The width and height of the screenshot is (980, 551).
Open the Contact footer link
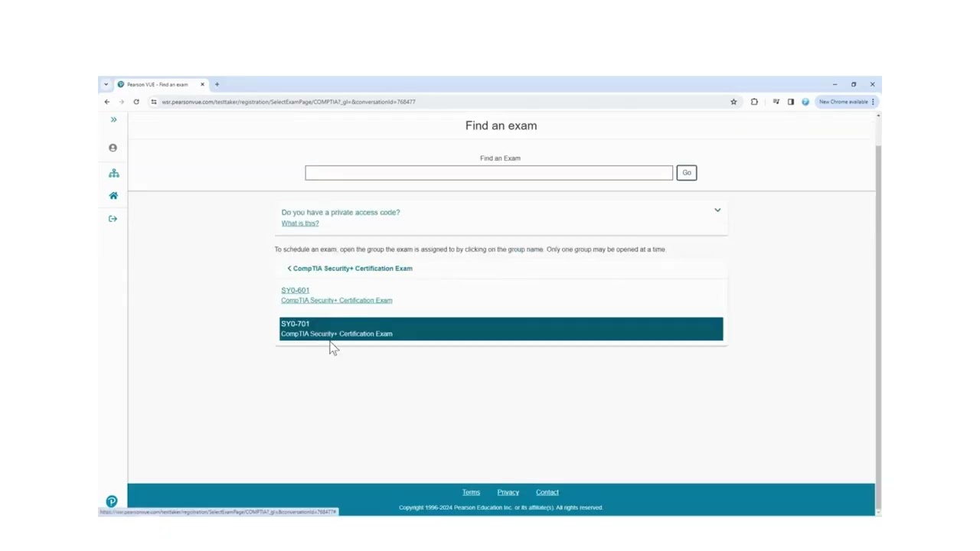tap(547, 492)
